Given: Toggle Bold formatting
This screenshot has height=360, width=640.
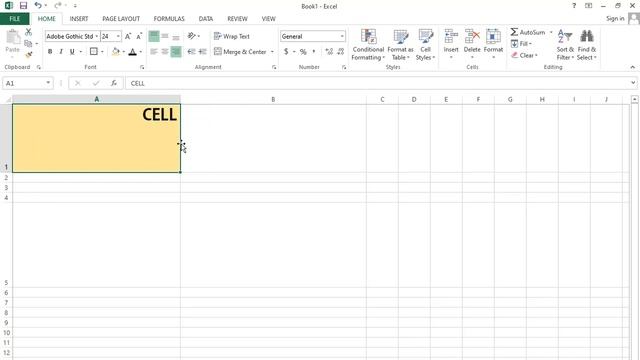Looking at the screenshot, I should [50, 51].
